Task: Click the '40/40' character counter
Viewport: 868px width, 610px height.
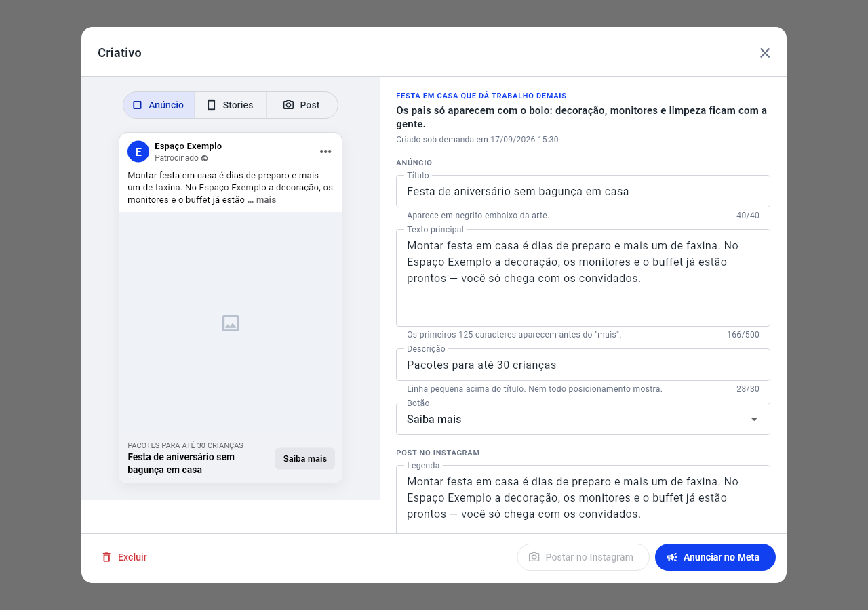Action: pos(748,216)
